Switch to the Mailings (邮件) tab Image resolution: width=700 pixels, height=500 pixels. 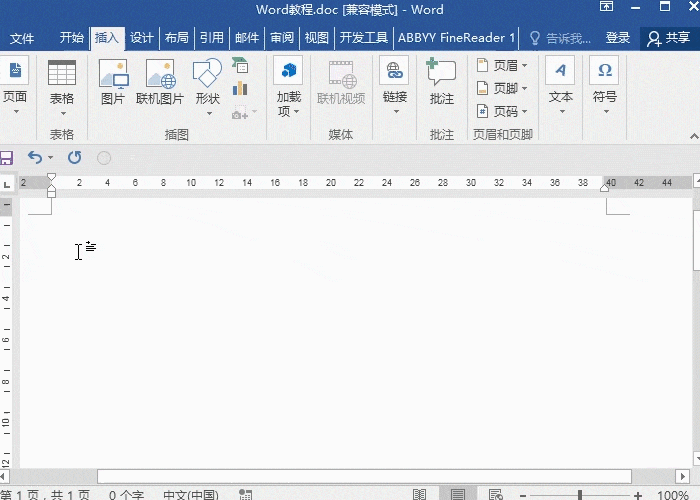[247, 38]
